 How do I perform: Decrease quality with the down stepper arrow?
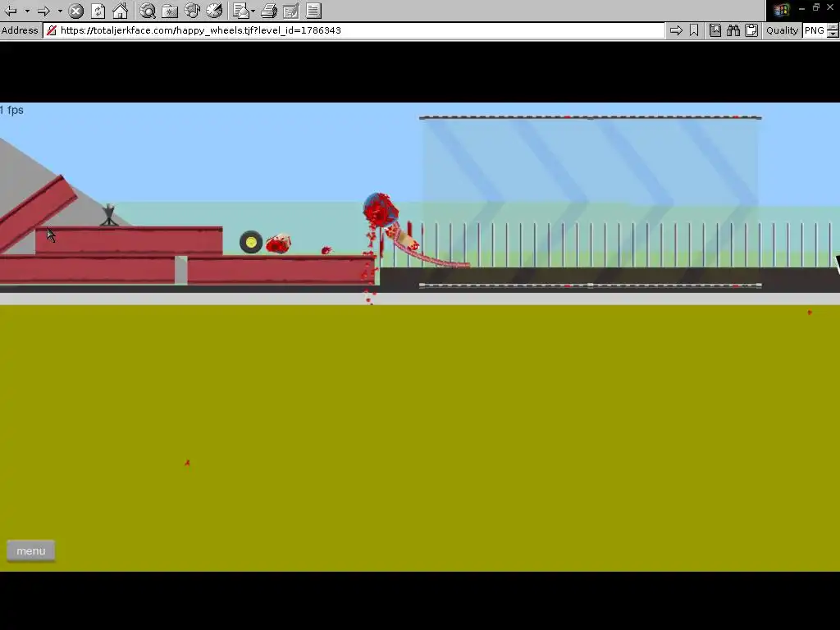point(833,34)
